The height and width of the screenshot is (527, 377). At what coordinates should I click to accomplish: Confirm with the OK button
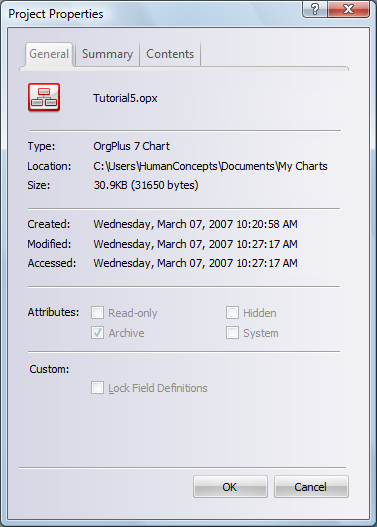point(230,487)
